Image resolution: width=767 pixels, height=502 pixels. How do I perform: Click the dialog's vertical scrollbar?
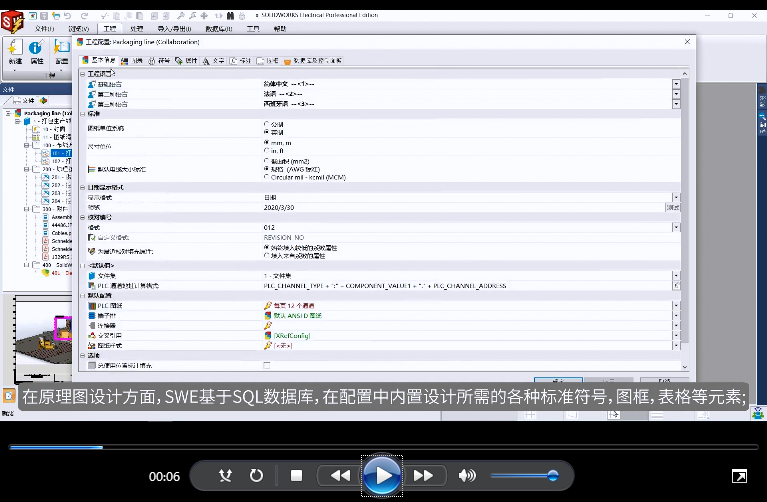(685, 220)
